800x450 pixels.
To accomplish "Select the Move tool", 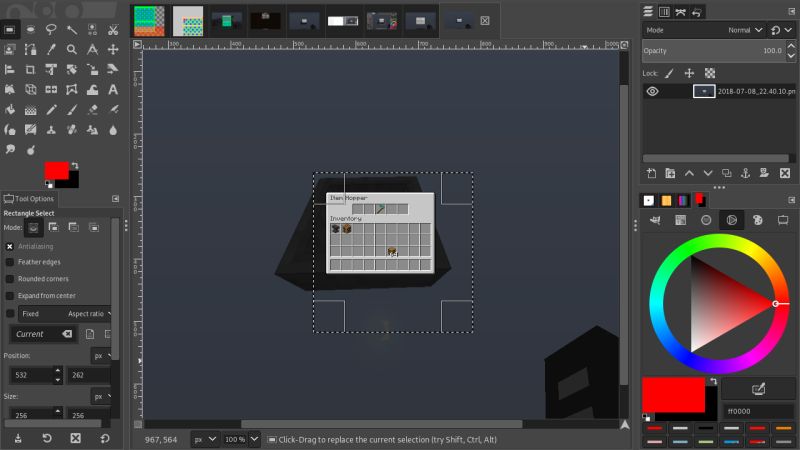I will click(113, 49).
